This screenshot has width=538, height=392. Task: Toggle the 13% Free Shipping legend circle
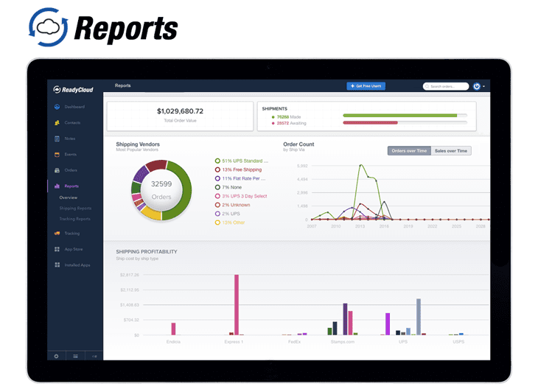click(x=217, y=169)
